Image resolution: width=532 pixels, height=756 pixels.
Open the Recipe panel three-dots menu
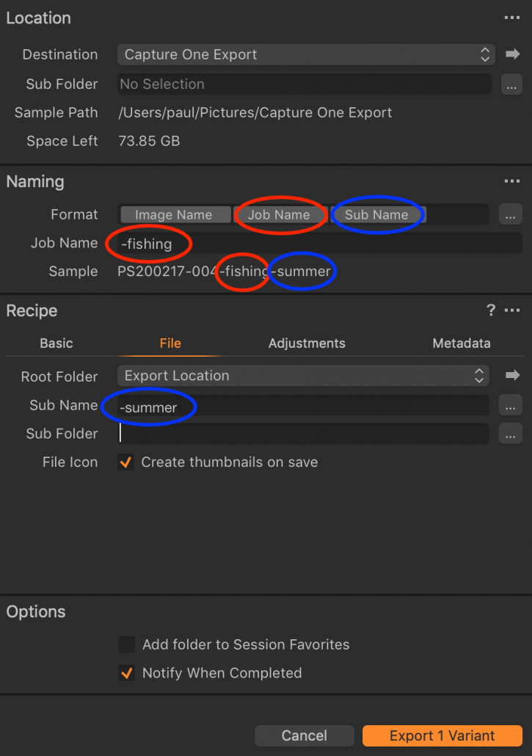coord(511,310)
